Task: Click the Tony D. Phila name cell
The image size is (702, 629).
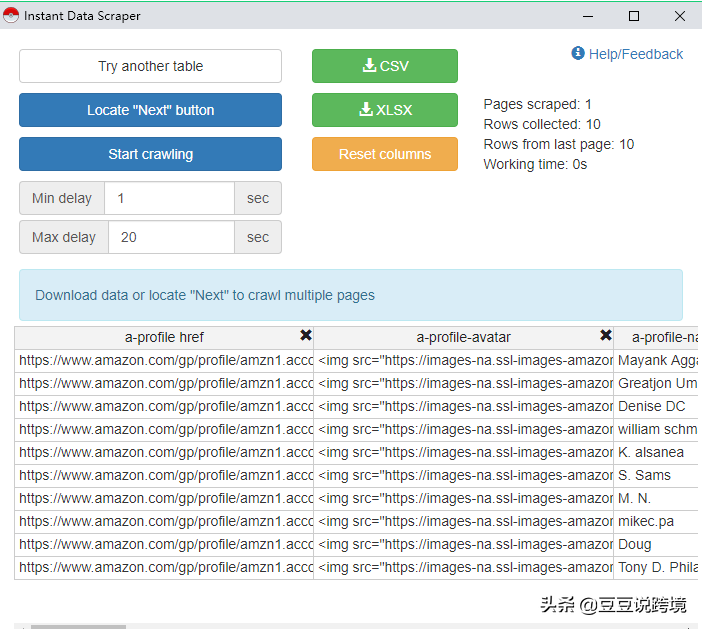Action: click(x=655, y=568)
